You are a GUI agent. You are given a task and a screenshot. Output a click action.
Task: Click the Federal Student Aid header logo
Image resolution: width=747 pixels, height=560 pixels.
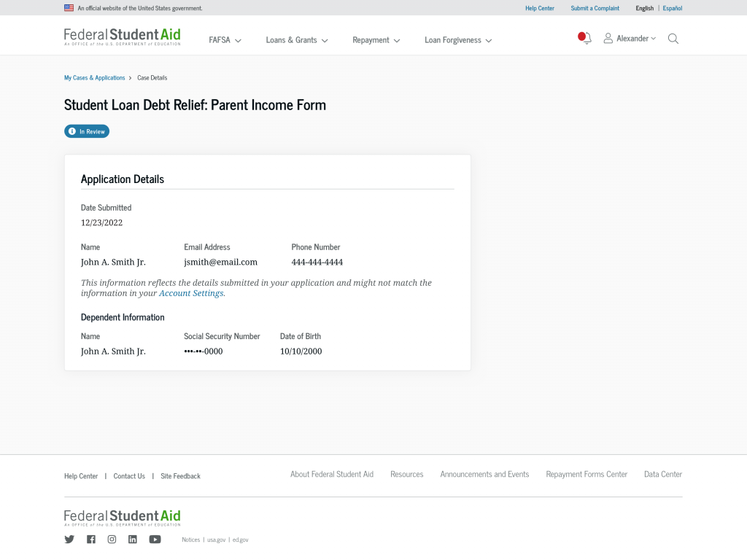[123, 36]
